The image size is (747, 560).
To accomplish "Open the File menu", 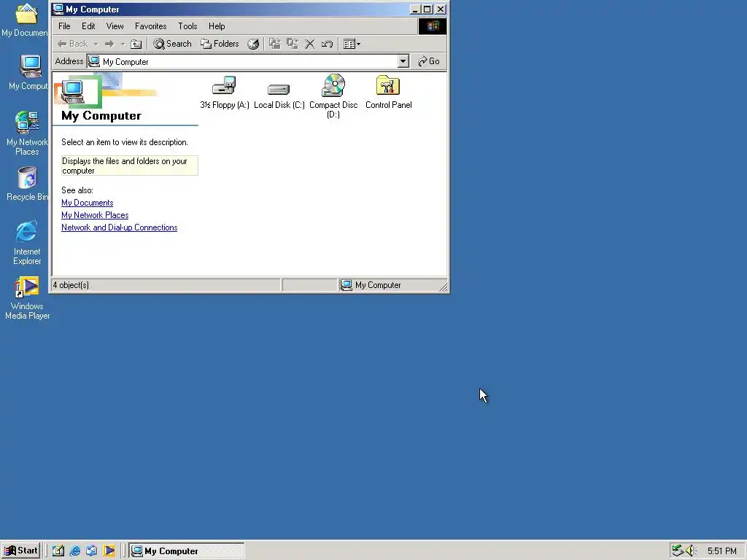I will (64, 26).
